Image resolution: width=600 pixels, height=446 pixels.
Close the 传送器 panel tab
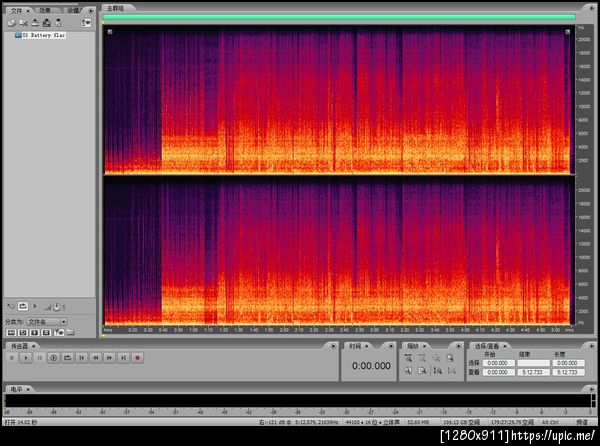click(34, 346)
